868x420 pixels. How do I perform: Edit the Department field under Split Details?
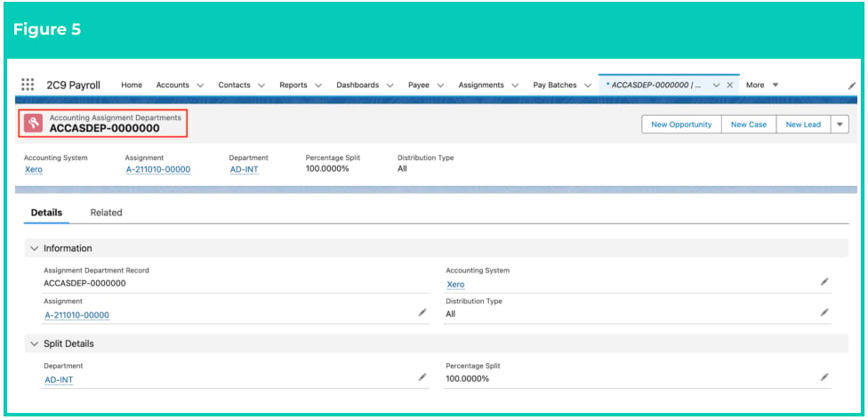click(422, 377)
